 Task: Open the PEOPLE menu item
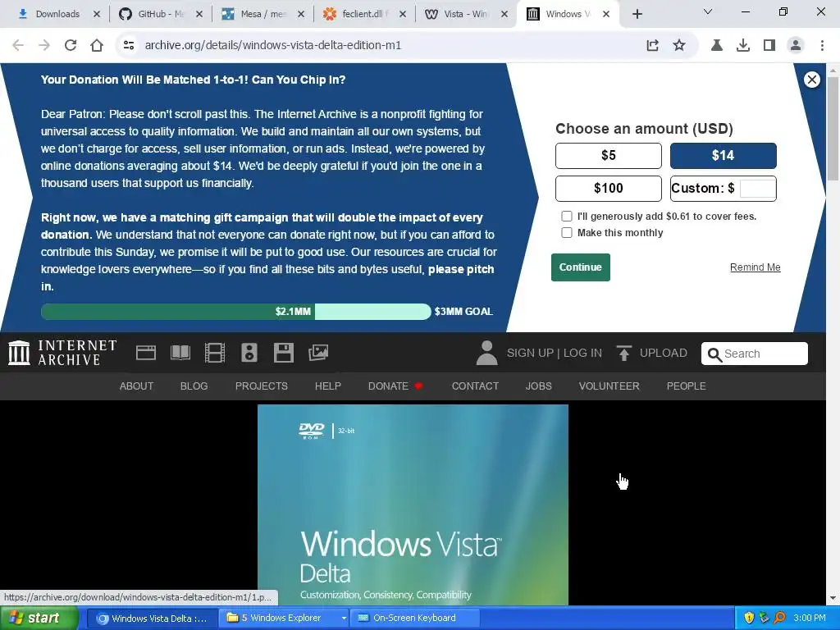[687, 386]
